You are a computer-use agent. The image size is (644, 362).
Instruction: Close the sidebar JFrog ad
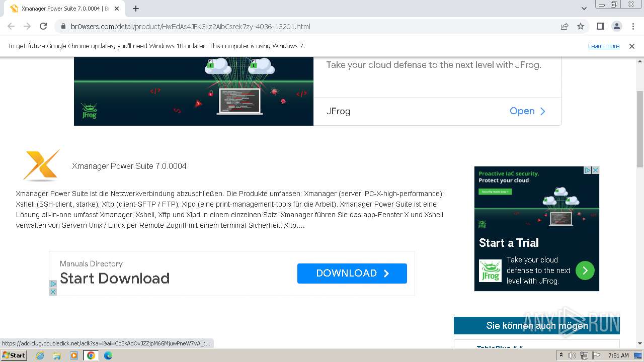tap(595, 170)
